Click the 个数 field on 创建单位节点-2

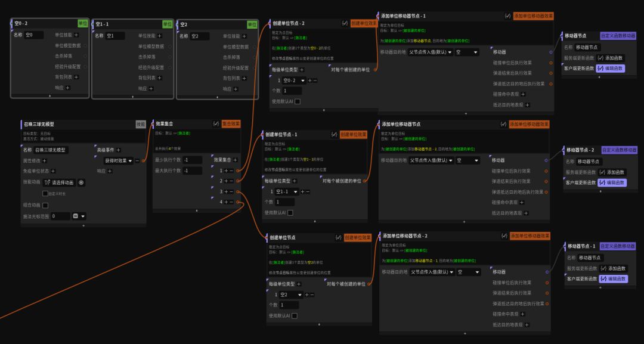point(292,91)
